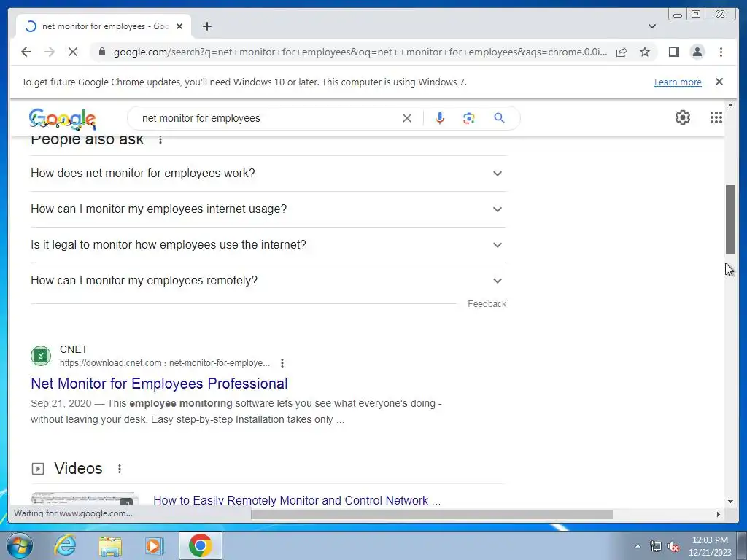Launch Internet Explorer from taskbar
The width and height of the screenshot is (747, 560).
click(x=65, y=545)
